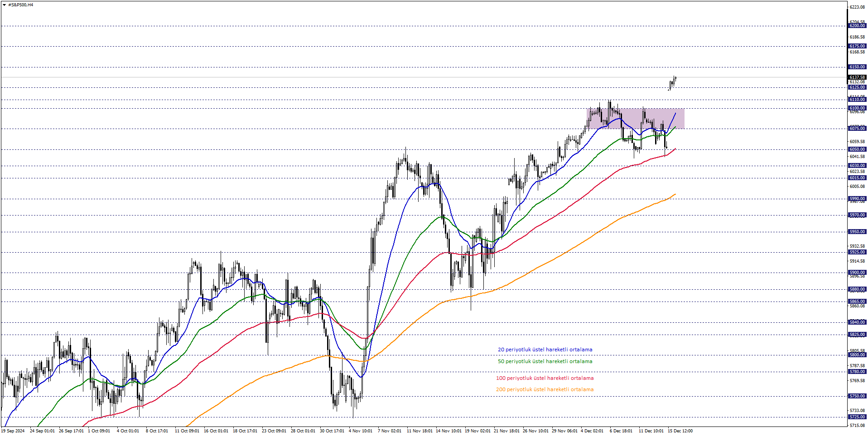Click the current price label 6137.58
Screen dimensions: 868x436
tap(857, 77)
